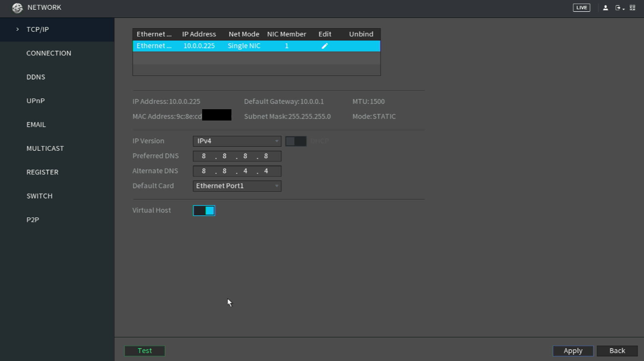
Task: Click the MTU:1500 text
Action: coord(368,102)
